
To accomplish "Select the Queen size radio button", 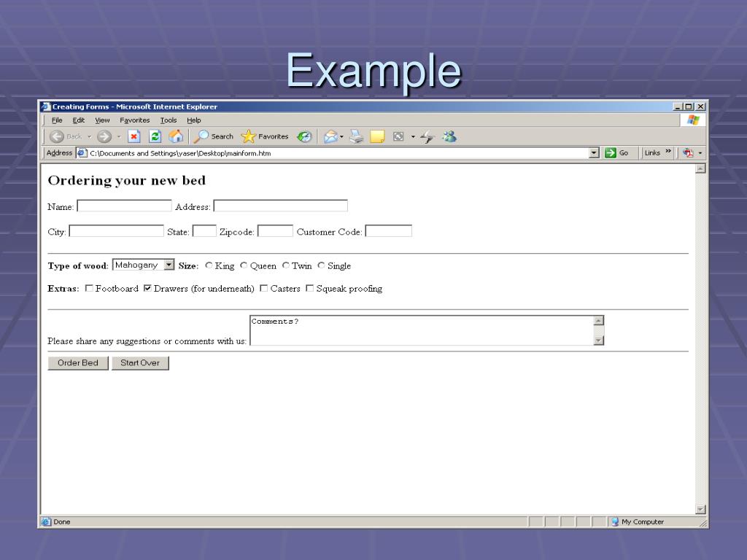I will tap(244, 265).
